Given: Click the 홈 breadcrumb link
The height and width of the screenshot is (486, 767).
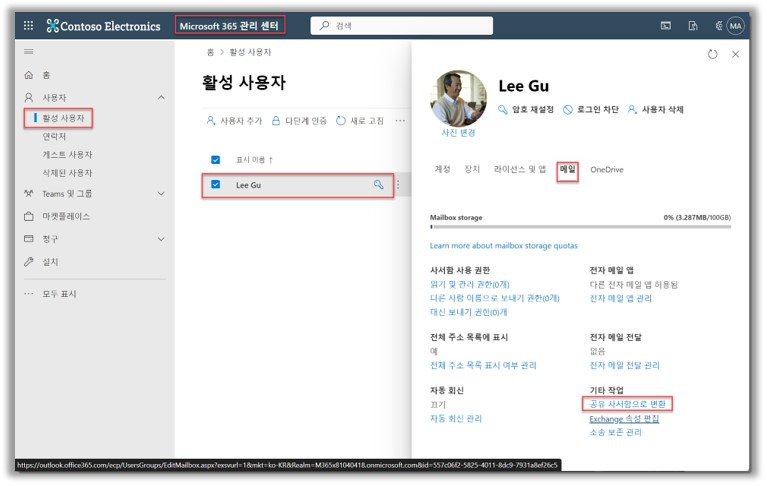Looking at the screenshot, I should click(x=210, y=52).
